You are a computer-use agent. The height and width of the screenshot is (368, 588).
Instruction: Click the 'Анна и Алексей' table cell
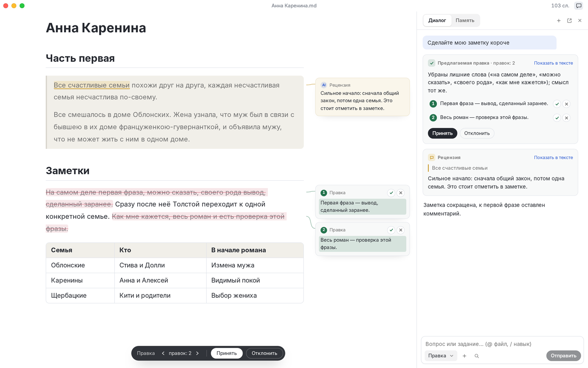pyautogui.click(x=160, y=280)
